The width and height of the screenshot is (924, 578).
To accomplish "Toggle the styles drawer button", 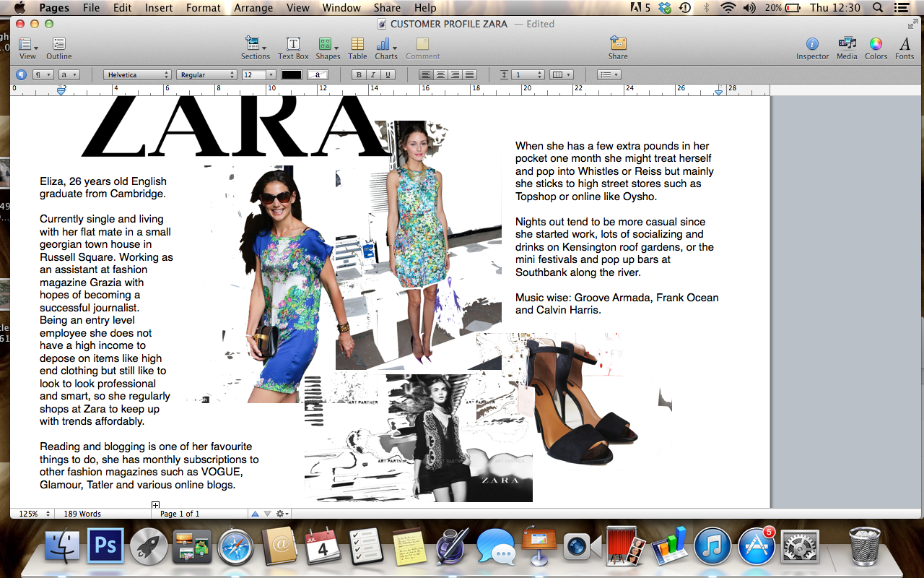I will coord(21,74).
